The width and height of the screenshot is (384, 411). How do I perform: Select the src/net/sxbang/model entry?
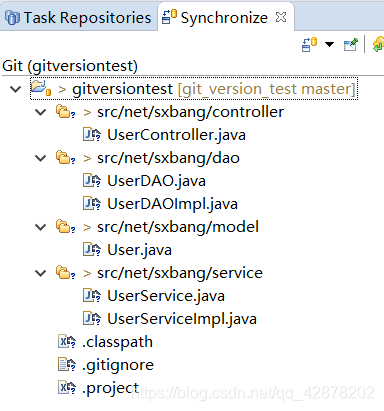pyautogui.click(x=178, y=227)
